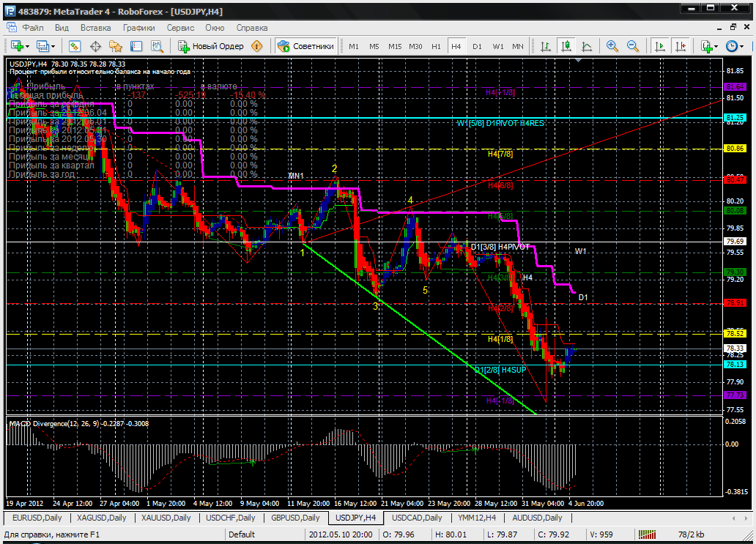Zoom out of the chart
The height and width of the screenshot is (544, 756).
tap(633, 46)
